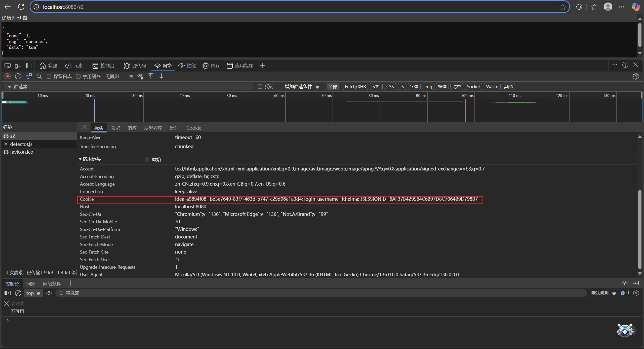Click the export HAR download arrow
This screenshot has height=349, width=644.
pos(162,76)
